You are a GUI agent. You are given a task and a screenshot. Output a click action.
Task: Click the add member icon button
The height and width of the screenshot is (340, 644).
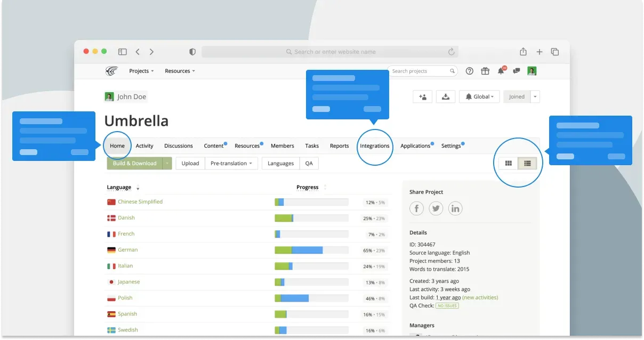point(422,96)
